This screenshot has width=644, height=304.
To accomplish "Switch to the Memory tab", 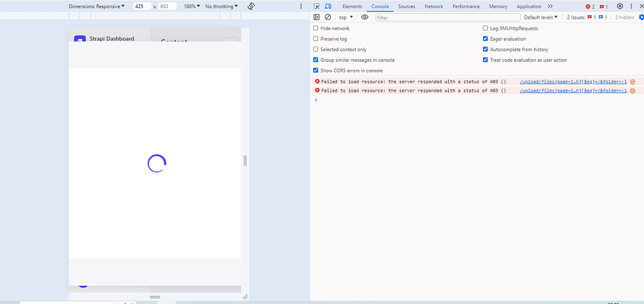I will tap(498, 6).
